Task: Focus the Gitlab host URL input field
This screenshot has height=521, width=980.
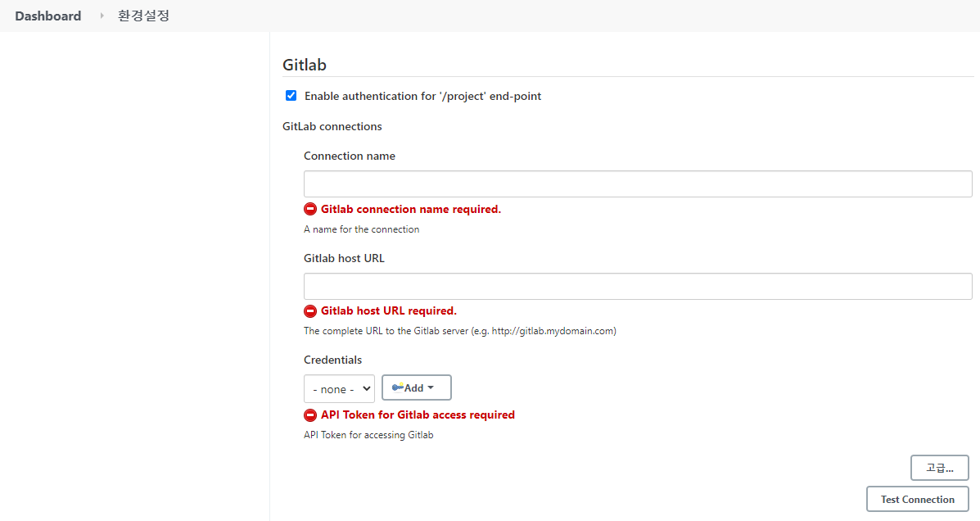Action: pyautogui.click(x=638, y=286)
